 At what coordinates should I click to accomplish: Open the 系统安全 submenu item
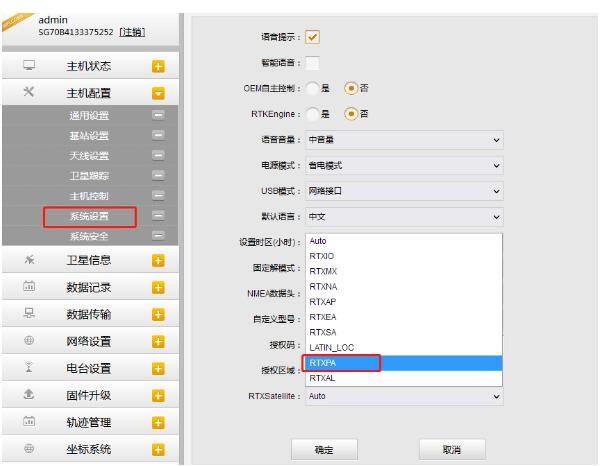[89, 236]
